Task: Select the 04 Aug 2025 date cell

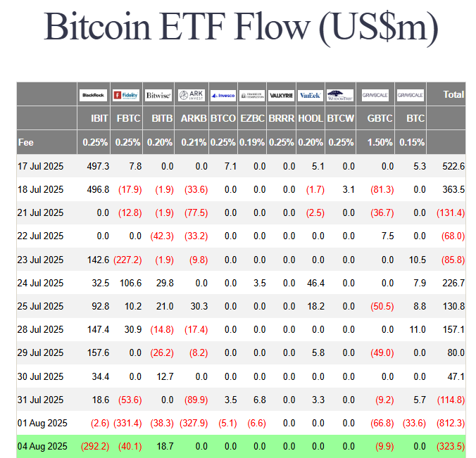Action: [x=43, y=446]
